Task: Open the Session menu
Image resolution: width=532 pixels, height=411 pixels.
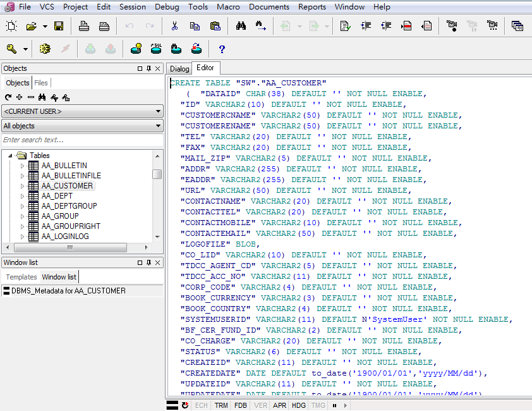Action: click(132, 7)
